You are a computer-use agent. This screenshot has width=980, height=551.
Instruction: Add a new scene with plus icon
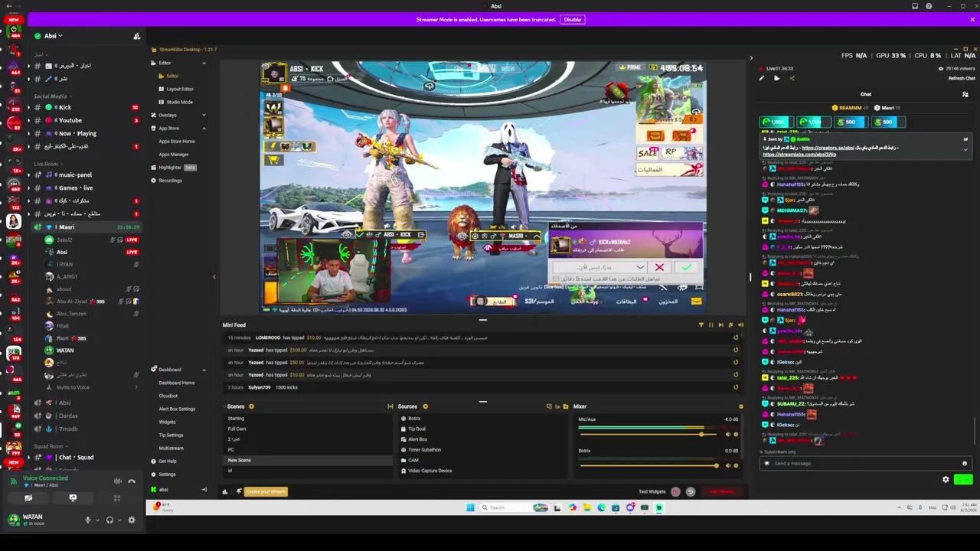point(251,406)
